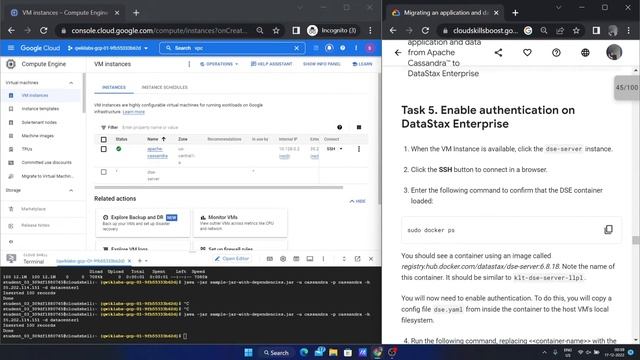Open the Operations dropdown in VM instances header

[x=219, y=64]
